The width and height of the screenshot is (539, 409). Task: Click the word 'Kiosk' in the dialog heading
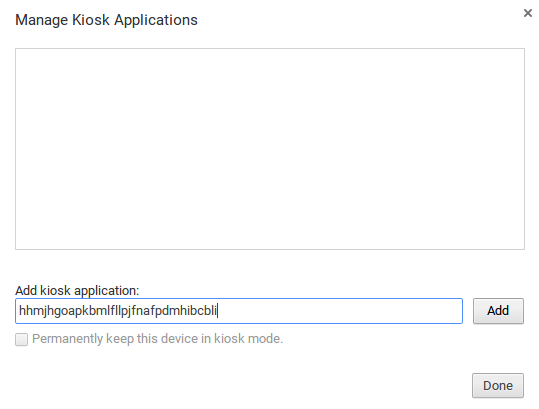pos(91,20)
